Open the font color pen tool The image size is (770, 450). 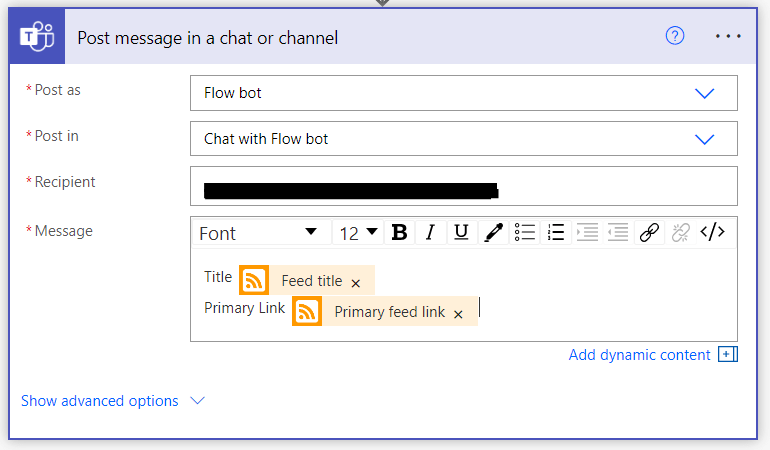coord(493,233)
